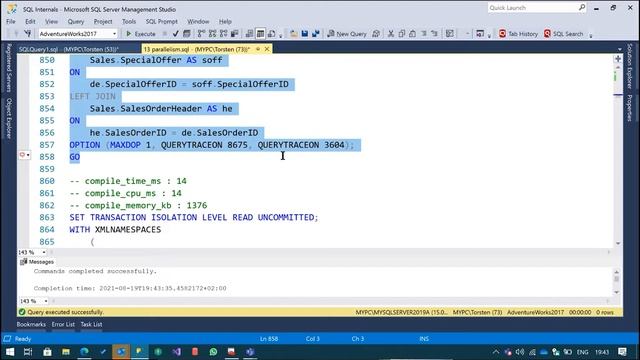Click the Cut scissors icon
Image resolution: width=640 pixels, height=360 pixels.
[x=391, y=34]
